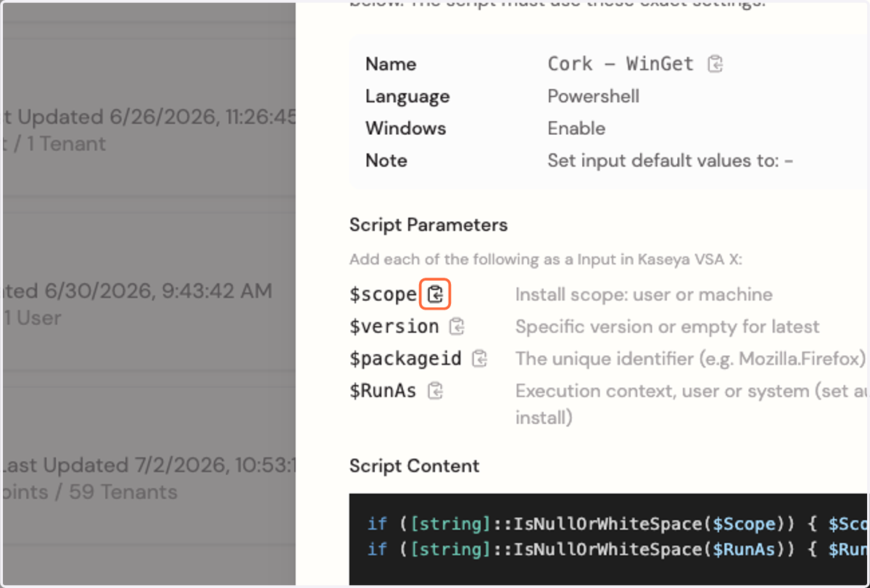
Task: Copy the $version parameter name
Action: [x=457, y=326]
